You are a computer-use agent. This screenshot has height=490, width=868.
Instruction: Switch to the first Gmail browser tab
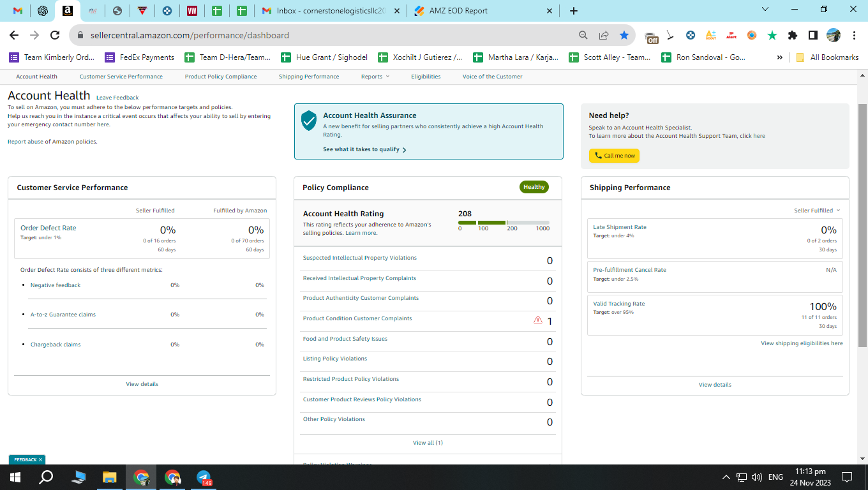(18, 11)
